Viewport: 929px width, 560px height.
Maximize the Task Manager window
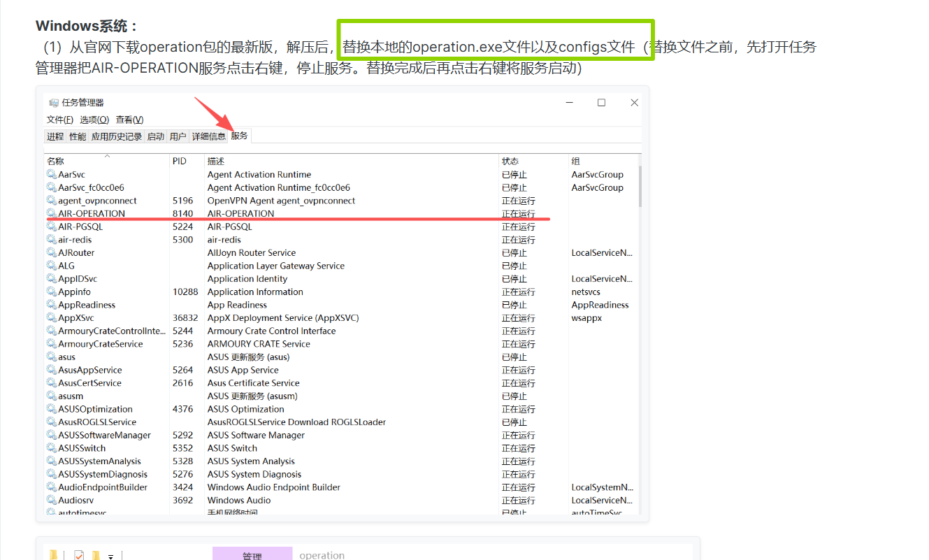pyautogui.click(x=601, y=103)
